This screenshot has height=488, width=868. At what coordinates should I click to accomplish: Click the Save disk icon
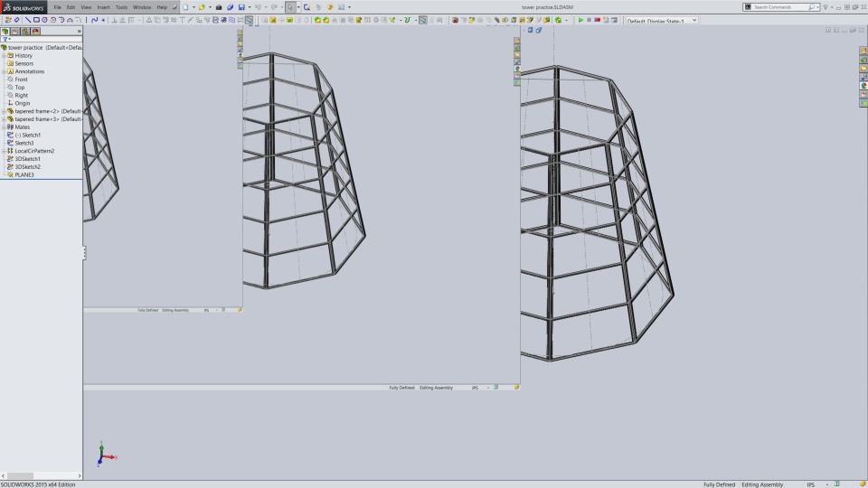point(241,7)
